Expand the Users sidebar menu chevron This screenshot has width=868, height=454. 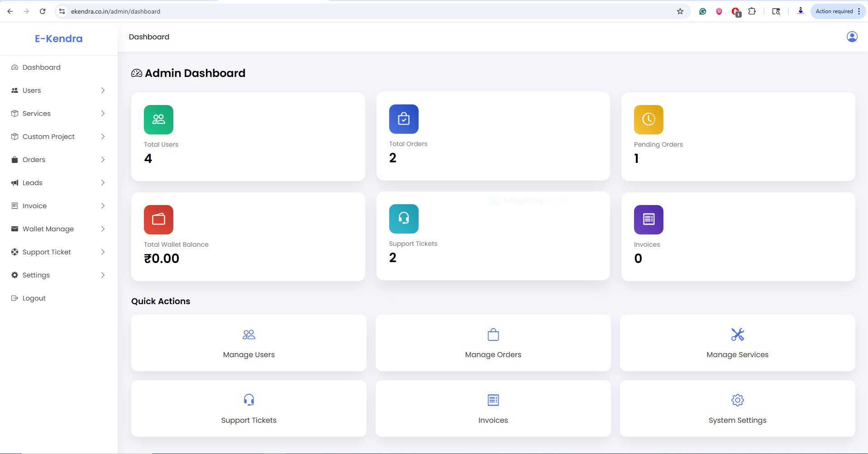pyautogui.click(x=103, y=91)
